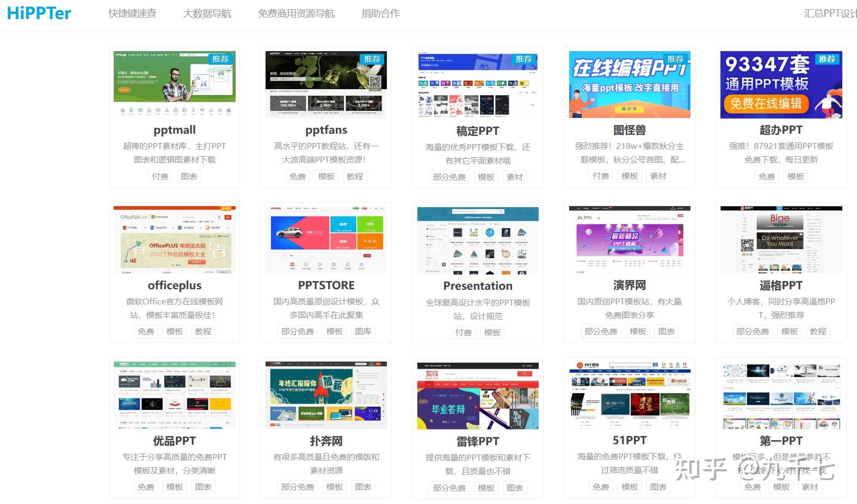
Task: Click the 超办PPT title link
Action: [x=781, y=130]
